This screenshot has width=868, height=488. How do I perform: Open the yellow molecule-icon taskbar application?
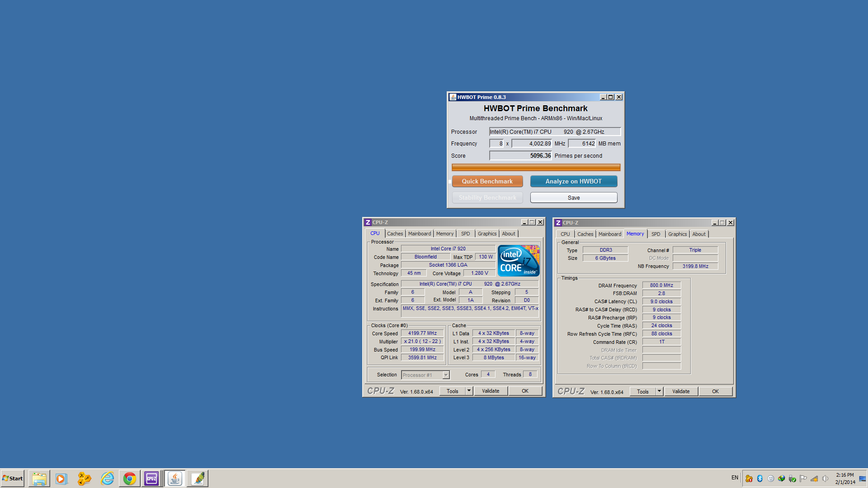coord(84,479)
